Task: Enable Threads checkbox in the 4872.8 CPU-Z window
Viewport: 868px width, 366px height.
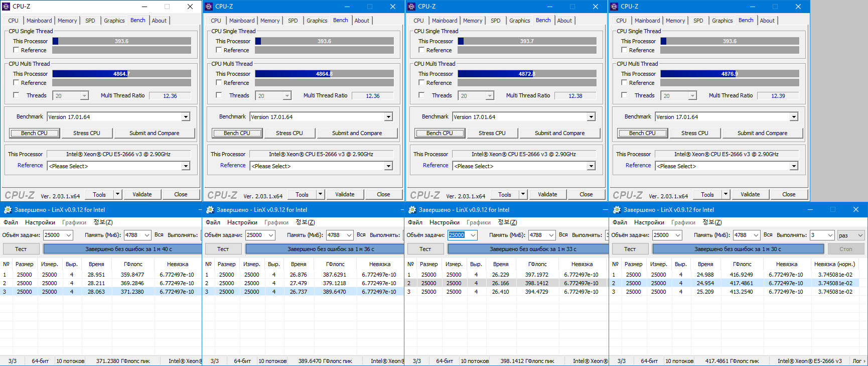Action: click(x=421, y=95)
